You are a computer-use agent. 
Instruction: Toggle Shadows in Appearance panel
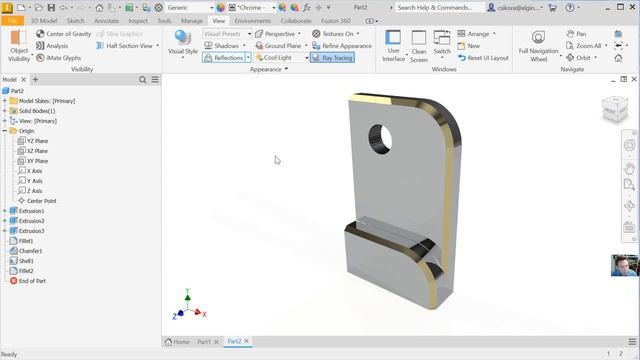(224, 46)
